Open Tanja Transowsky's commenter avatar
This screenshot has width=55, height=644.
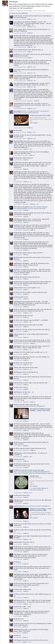[x=11, y=153]
